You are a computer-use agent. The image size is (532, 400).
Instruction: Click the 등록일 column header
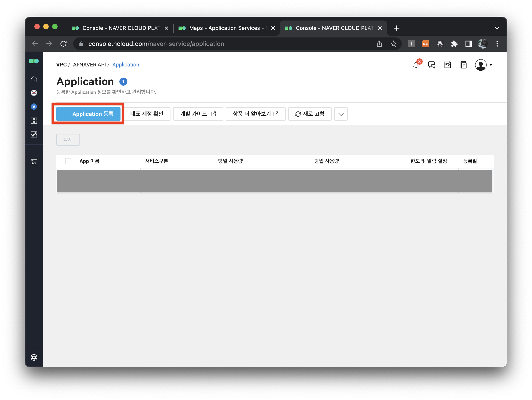[x=470, y=161]
